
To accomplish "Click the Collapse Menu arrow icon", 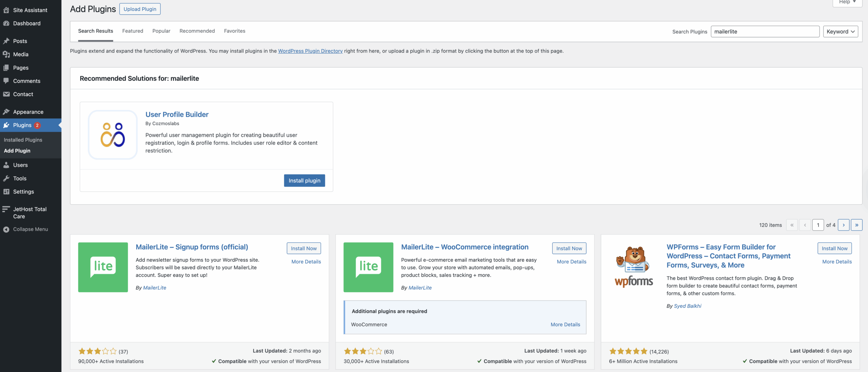I will pos(6,229).
